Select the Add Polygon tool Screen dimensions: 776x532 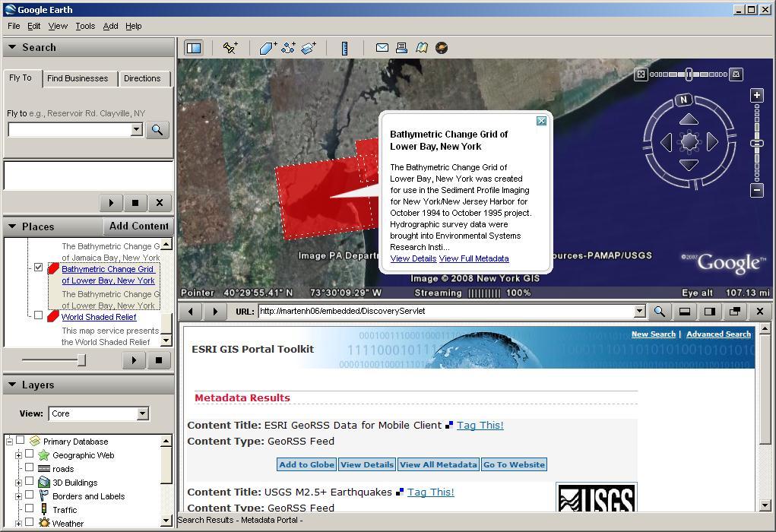(268, 48)
